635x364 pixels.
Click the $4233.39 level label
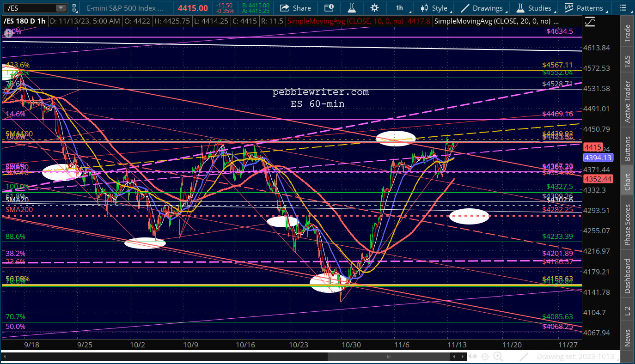pos(557,237)
